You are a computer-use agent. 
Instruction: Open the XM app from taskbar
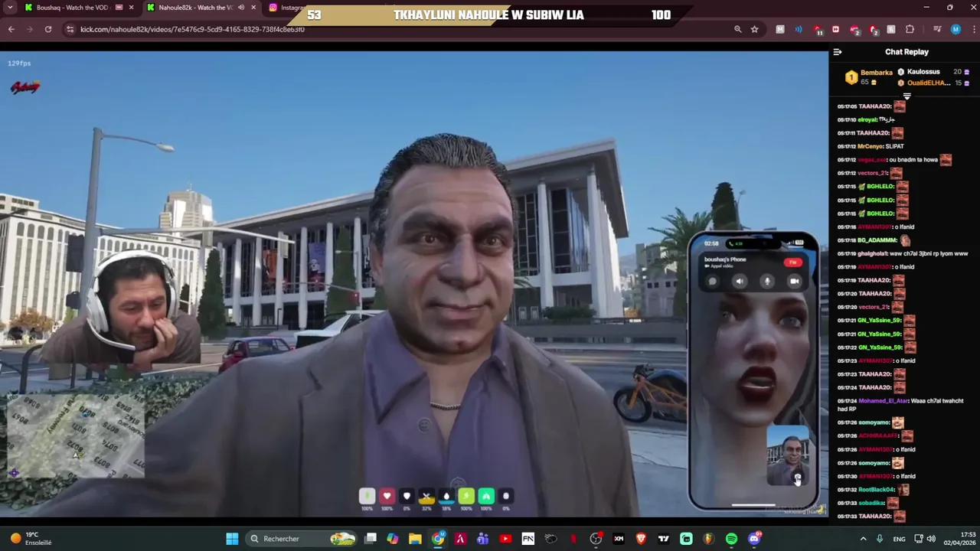pyautogui.click(x=619, y=539)
